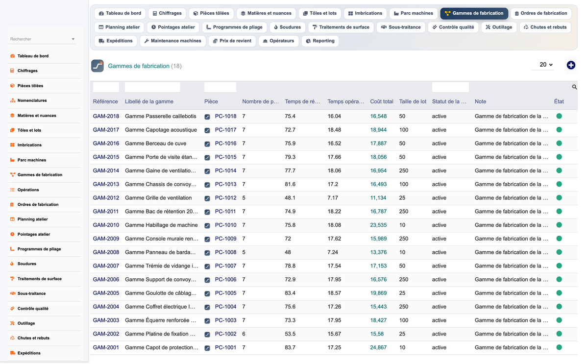Click the Imbrications sidebar icon

(x=12, y=145)
